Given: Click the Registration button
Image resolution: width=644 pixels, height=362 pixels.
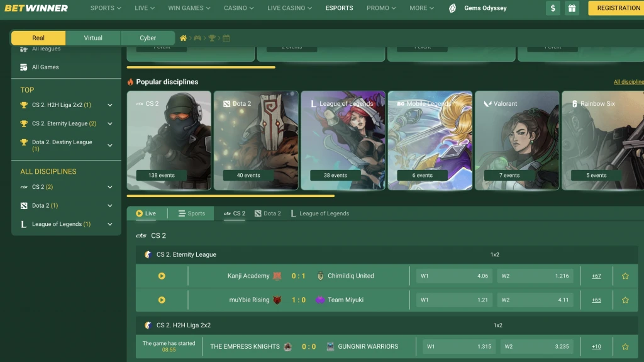Looking at the screenshot, I should pyautogui.click(x=618, y=8).
